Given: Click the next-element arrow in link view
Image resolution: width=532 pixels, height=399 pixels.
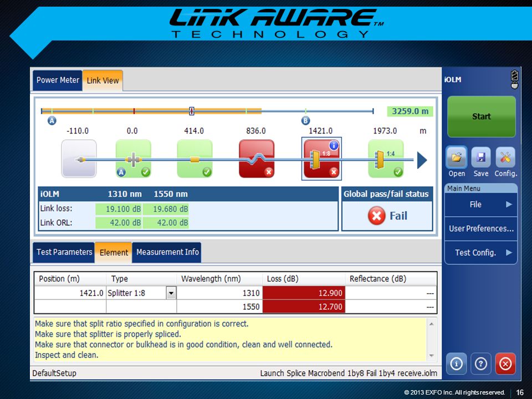Looking at the screenshot, I should point(422,160).
